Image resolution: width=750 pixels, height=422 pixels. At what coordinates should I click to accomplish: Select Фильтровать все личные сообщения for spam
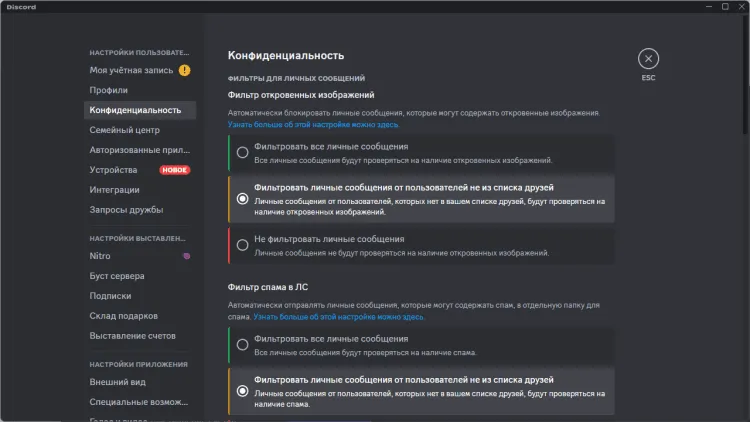[x=242, y=345]
